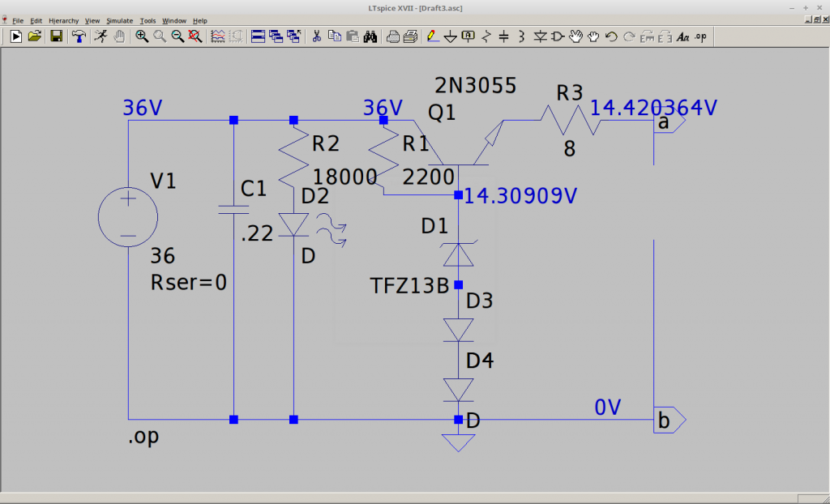Screen dimensions: 830x504
Task: Click the Cut scissors tool
Action: [x=317, y=36]
